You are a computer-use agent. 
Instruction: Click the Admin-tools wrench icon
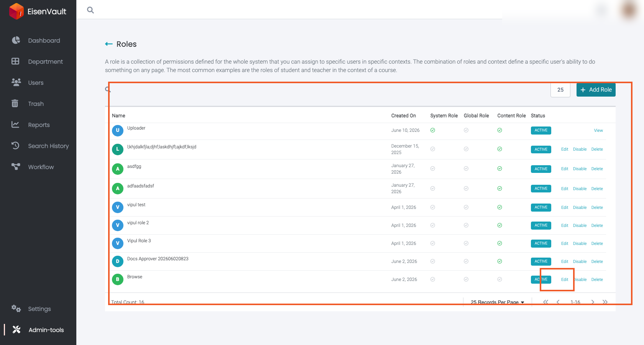(16, 329)
